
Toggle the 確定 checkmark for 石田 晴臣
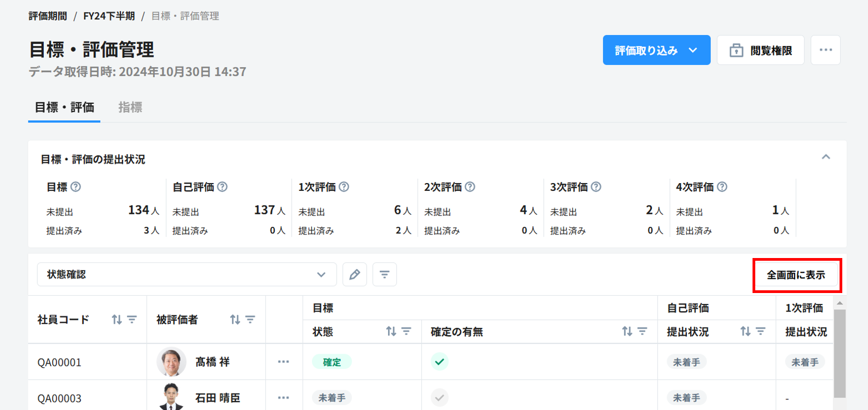[x=439, y=398]
